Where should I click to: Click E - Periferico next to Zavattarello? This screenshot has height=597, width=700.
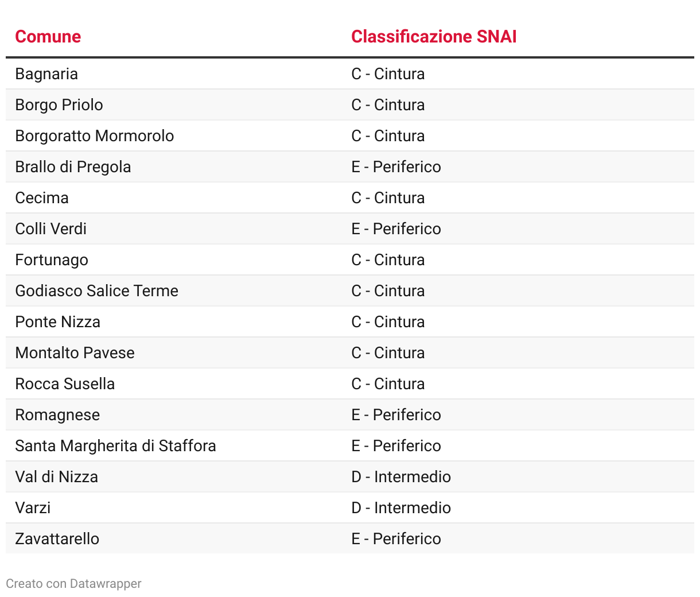click(396, 538)
